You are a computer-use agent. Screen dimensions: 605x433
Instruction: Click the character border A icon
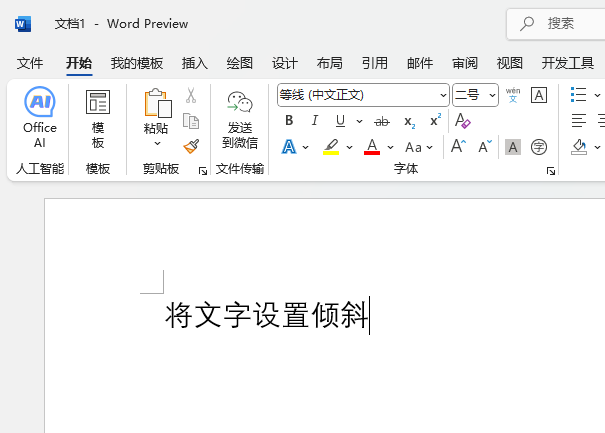[539, 95]
